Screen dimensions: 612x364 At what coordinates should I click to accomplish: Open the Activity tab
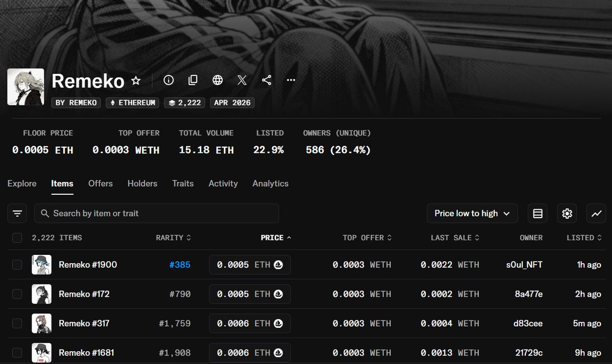click(223, 184)
